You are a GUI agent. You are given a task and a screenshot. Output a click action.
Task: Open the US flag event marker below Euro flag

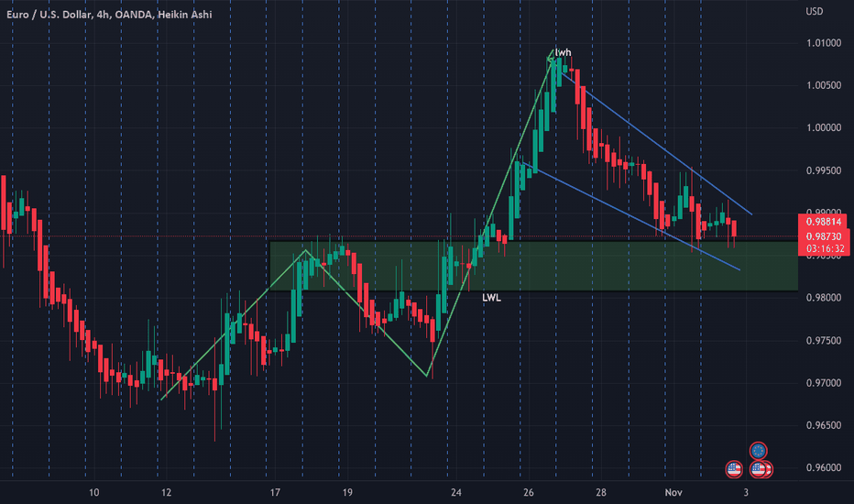click(758, 469)
